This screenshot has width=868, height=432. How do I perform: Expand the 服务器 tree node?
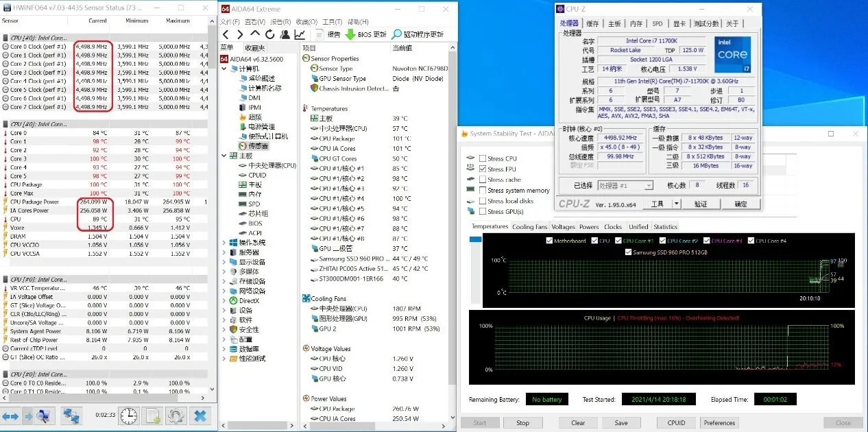pos(224,252)
